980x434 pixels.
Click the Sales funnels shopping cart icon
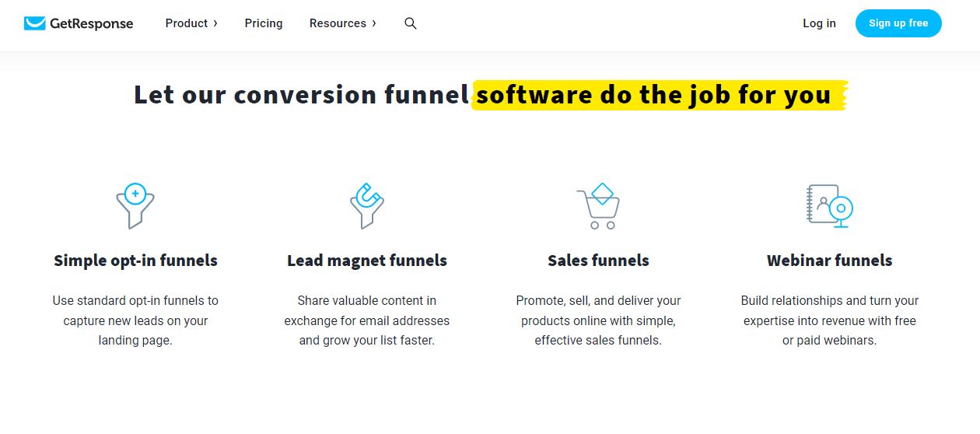coord(598,205)
